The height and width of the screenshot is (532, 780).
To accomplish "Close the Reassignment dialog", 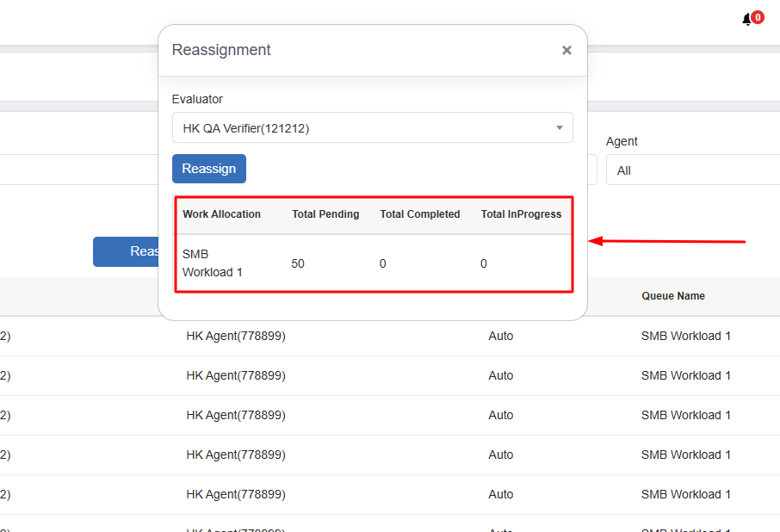I will pos(566,50).
